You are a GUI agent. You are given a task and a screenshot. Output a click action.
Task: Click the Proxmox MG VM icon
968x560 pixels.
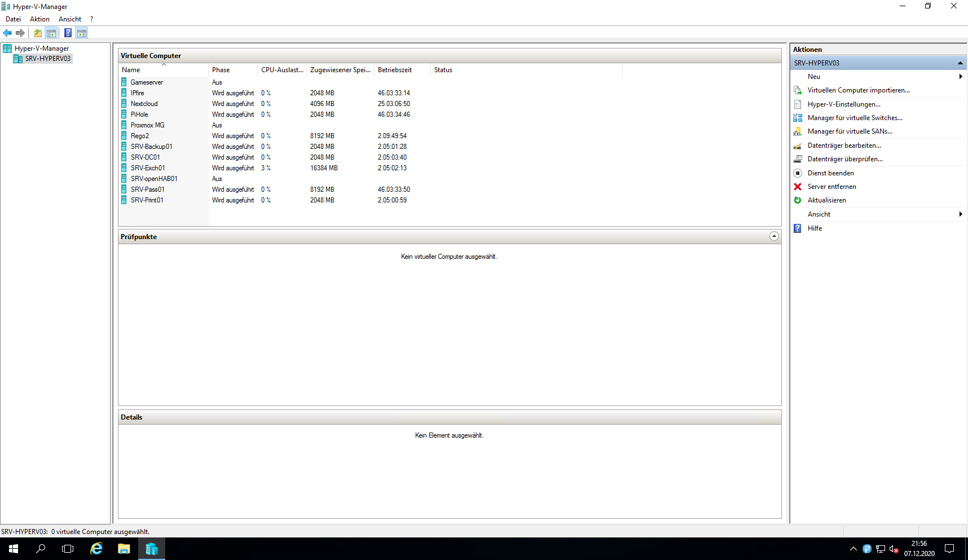click(124, 125)
